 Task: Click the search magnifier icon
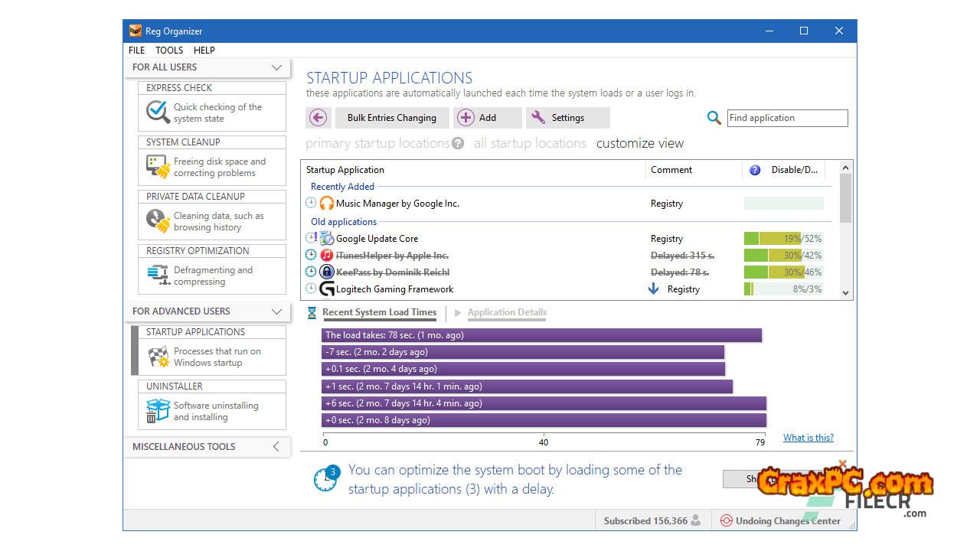pyautogui.click(x=714, y=118)
